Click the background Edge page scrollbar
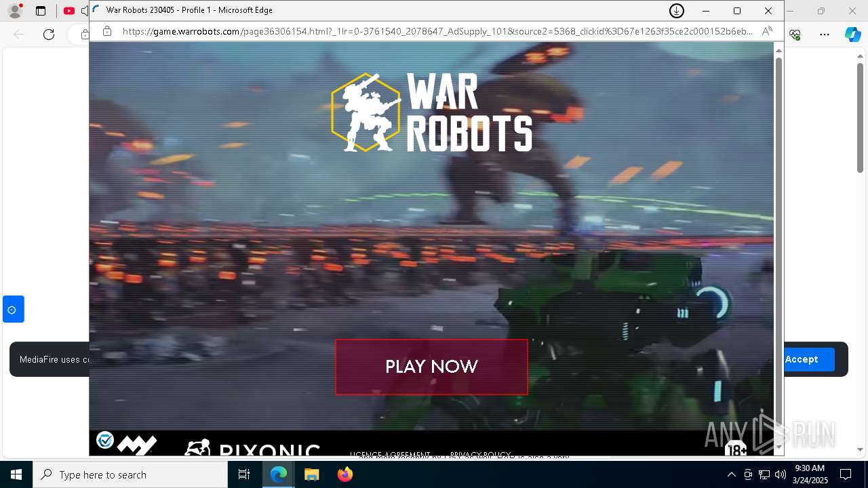This screenshot has height=488, width=868. [860, 117]
